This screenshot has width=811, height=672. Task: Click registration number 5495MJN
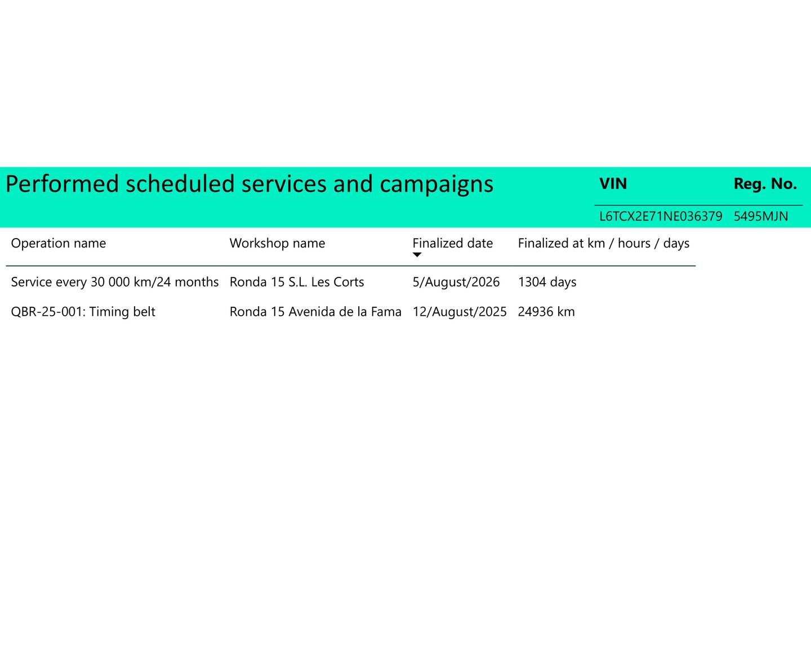point(761,217)
